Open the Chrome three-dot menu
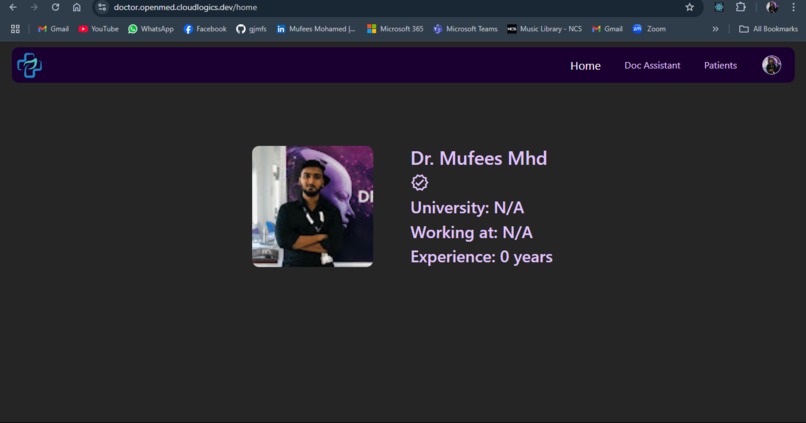The image size is (806, 423). (793, 7)
